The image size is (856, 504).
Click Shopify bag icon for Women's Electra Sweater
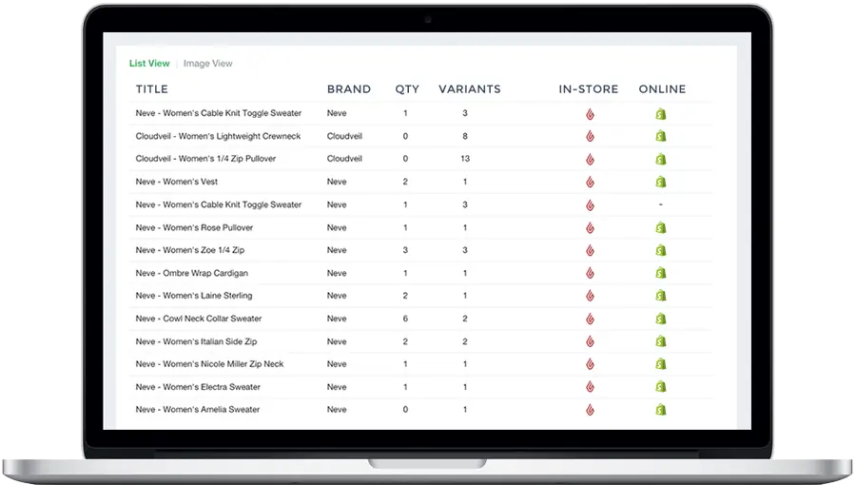click(x=661, y=387)
